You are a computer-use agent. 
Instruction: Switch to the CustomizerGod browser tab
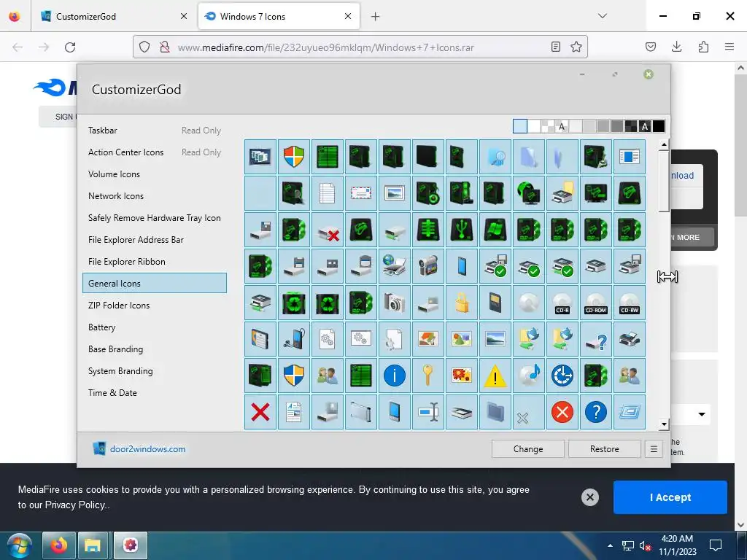pos(113,16)
